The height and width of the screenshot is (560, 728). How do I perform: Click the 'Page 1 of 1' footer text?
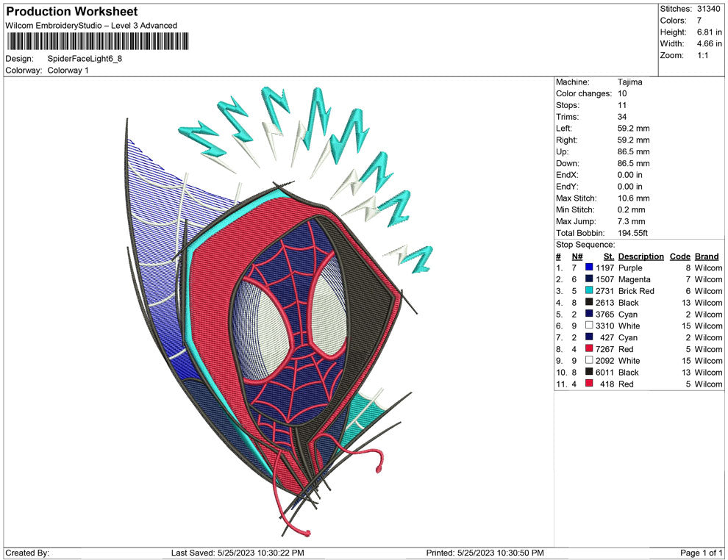701,553
